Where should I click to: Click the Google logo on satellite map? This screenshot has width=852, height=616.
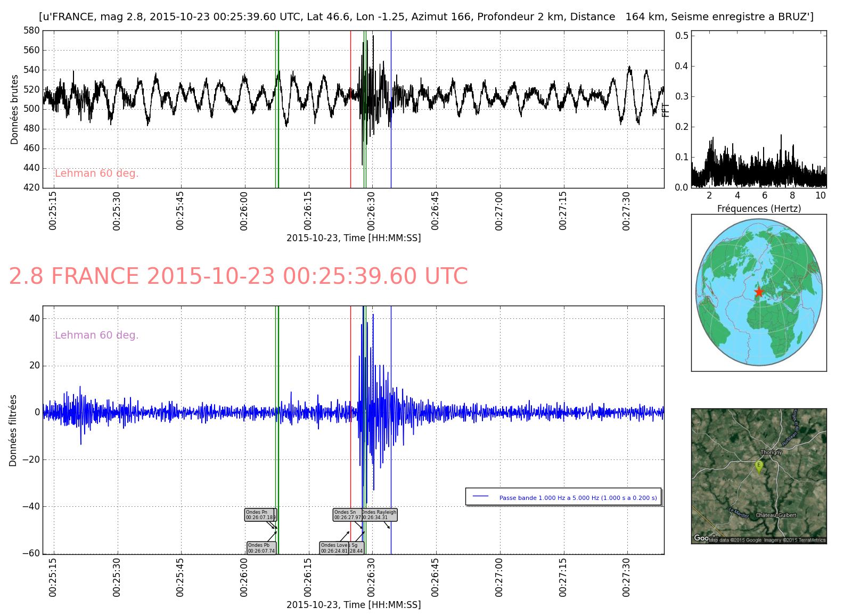[701, 538]
